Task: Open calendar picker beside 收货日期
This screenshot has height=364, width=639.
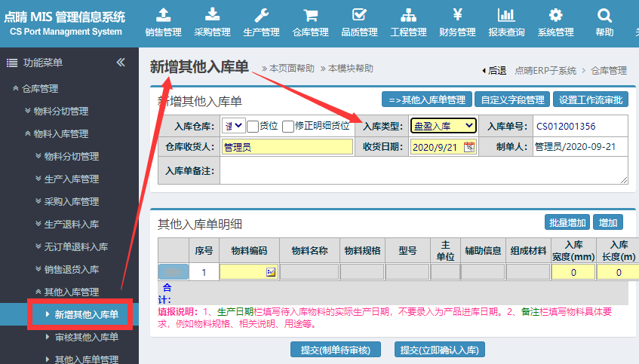Action: (x=469, y=147)
